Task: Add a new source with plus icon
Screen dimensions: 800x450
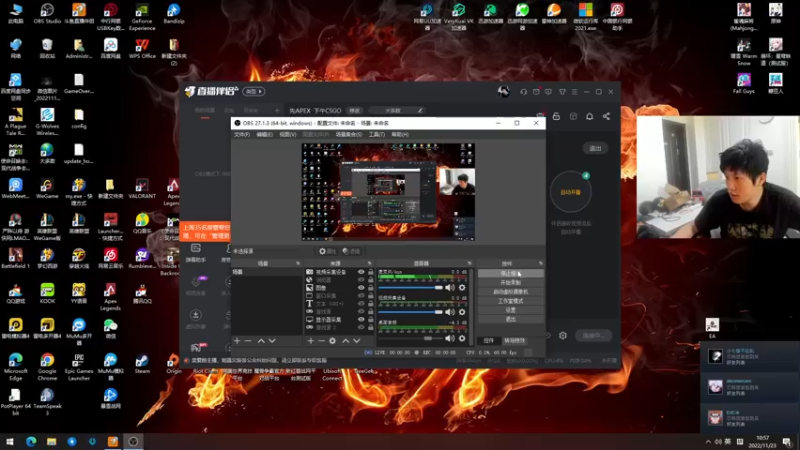Action: point(310,340)
